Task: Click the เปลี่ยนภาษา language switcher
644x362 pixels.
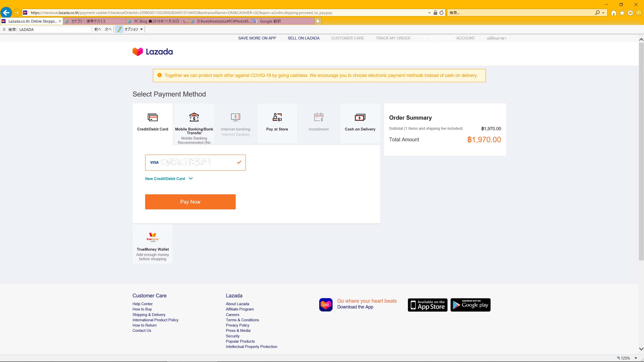Action: 496,38
